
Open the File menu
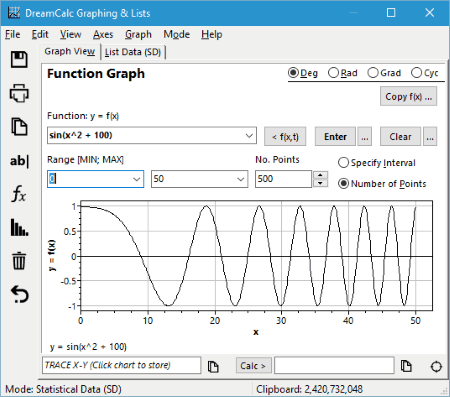click(12, 34)
